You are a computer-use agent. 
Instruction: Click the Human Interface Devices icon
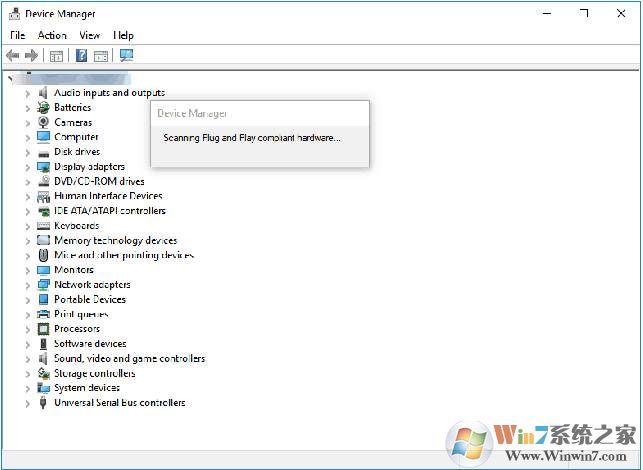pos(43,196)
